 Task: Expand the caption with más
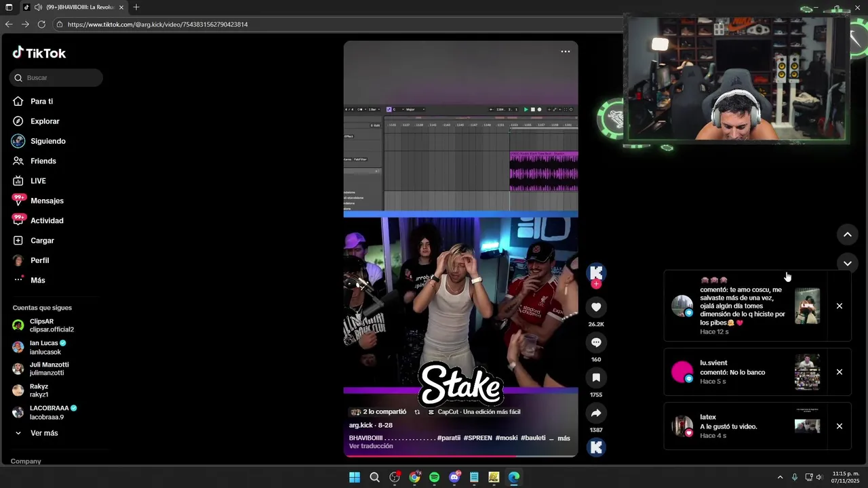click(x=564, y=438)
